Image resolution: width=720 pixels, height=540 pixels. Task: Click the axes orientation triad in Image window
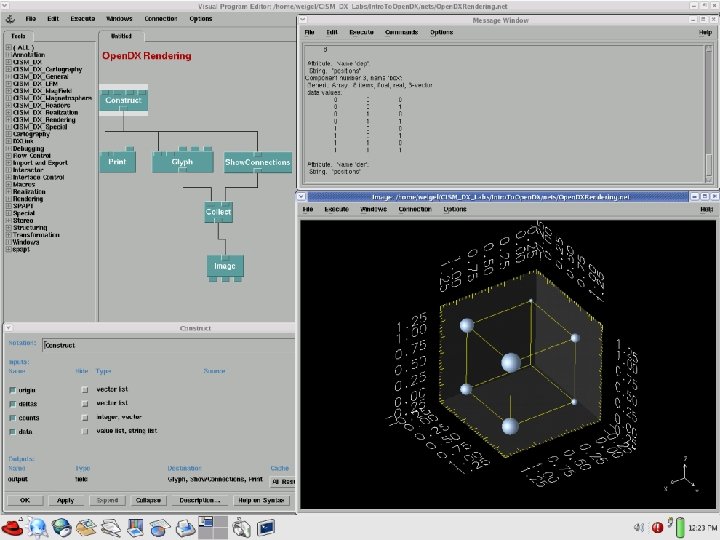coord(682,474)
